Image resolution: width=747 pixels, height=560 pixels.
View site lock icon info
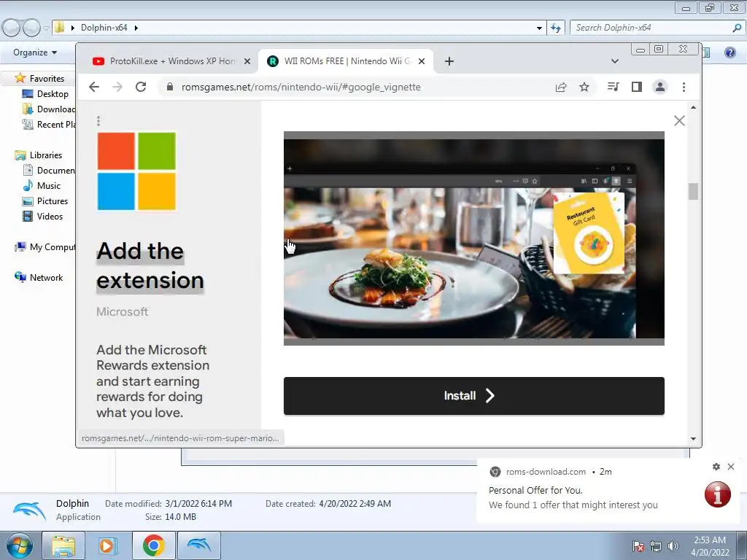pyautogui.click(x=169, y=87)
